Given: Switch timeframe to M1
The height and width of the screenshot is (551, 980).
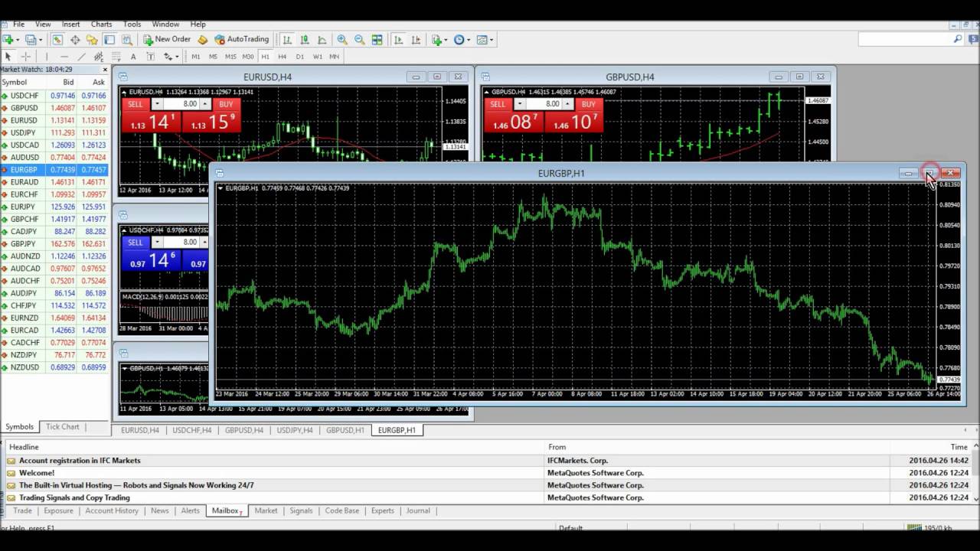Looking at the screenshot, I should coord(196,57).
